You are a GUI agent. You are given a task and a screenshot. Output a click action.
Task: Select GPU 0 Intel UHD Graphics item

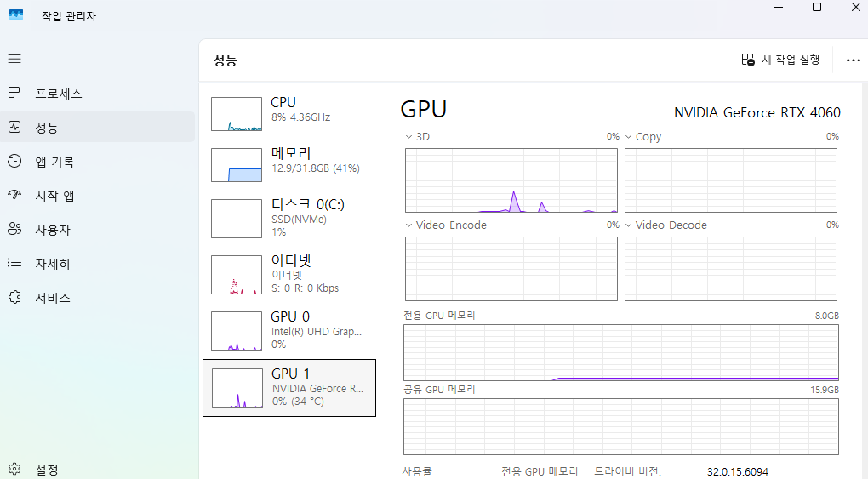coord(289,331)
